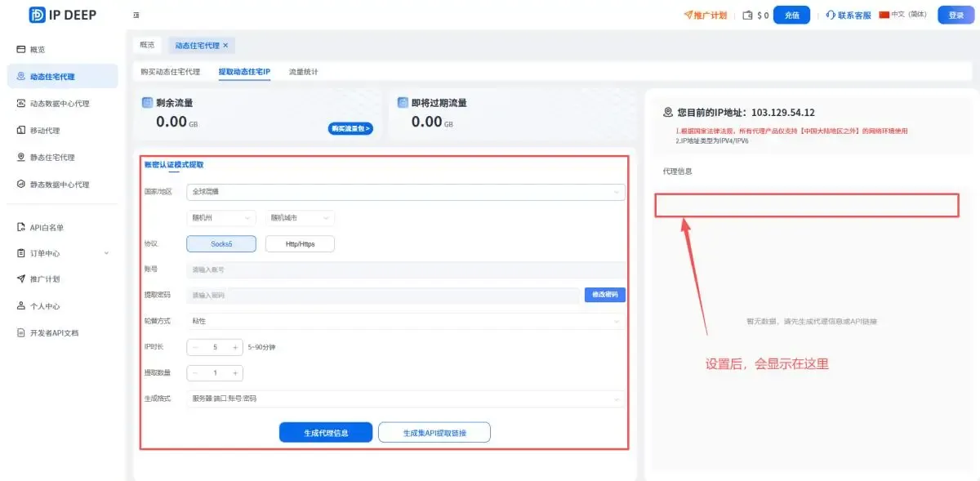980x481 pixels.
Task: Open 静态数据中心代理 in the sidebar
Action: [61, 184]
